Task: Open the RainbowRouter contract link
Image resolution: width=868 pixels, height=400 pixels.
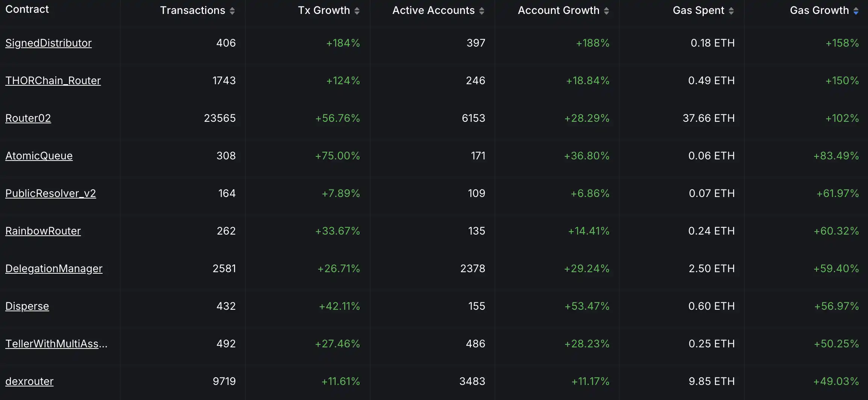Action: click(43, 231)
